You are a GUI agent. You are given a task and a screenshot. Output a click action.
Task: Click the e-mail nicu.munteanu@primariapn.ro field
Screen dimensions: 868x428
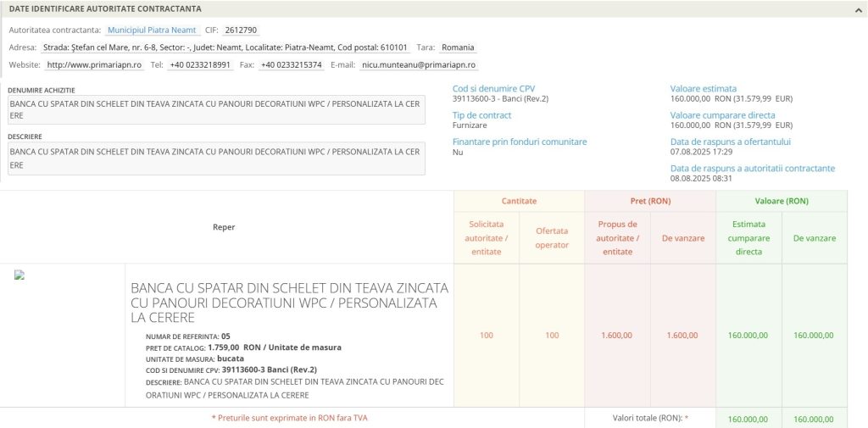(418, 65)
